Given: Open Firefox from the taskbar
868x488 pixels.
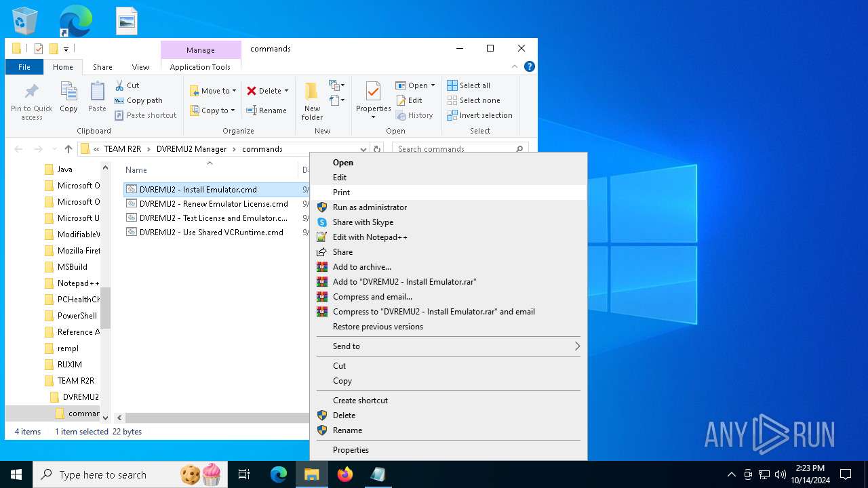Looking at the screenshot, I should [x=345, y=474].
